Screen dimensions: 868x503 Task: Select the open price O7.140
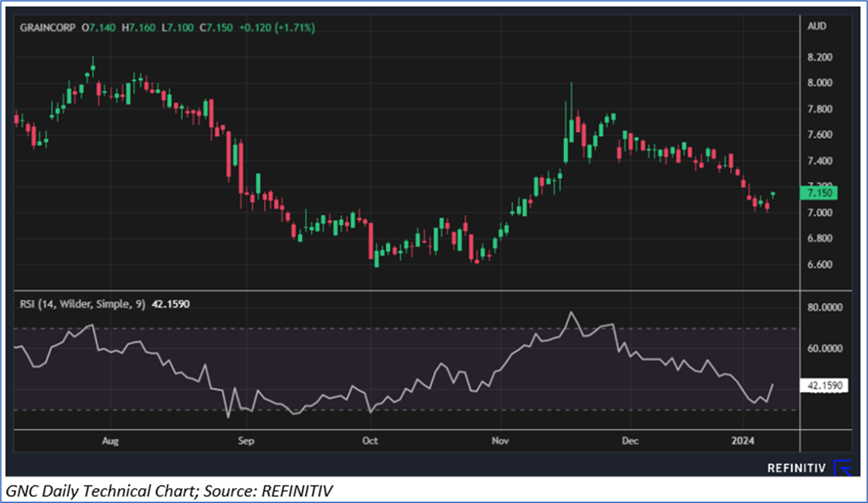(x=98, y=27)
